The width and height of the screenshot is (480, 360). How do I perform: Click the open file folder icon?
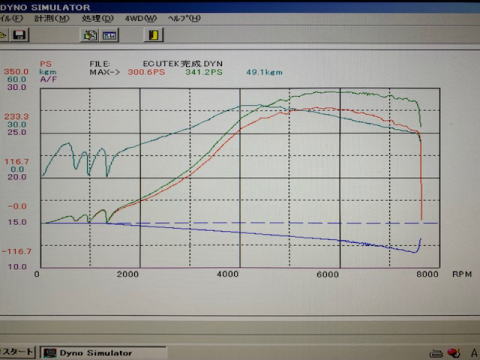pos(3,35)
